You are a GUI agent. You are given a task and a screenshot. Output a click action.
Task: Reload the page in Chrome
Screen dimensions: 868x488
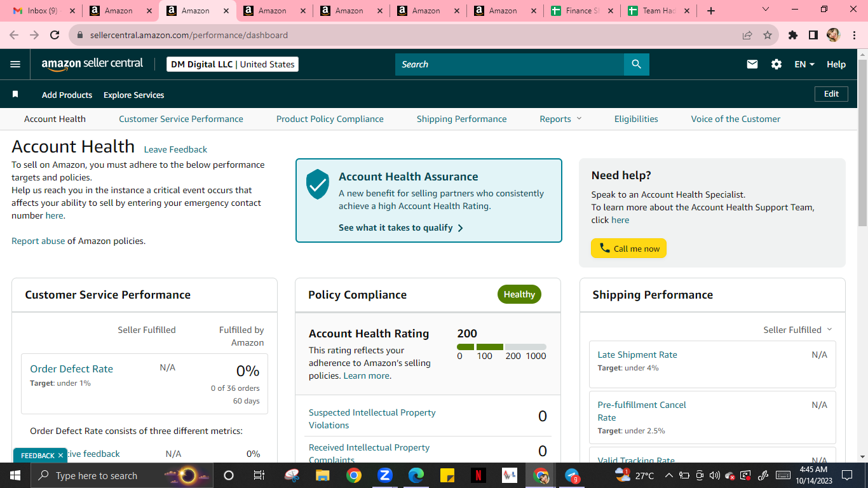55,36
